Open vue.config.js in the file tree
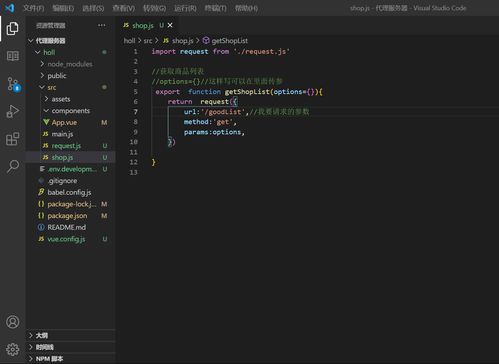499x364 pixels. click(x=71, y=239)
